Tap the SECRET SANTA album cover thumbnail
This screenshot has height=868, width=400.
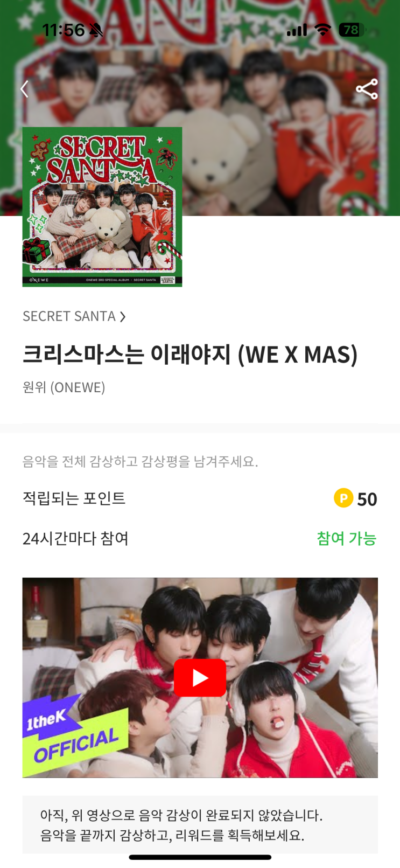[102, 207]
